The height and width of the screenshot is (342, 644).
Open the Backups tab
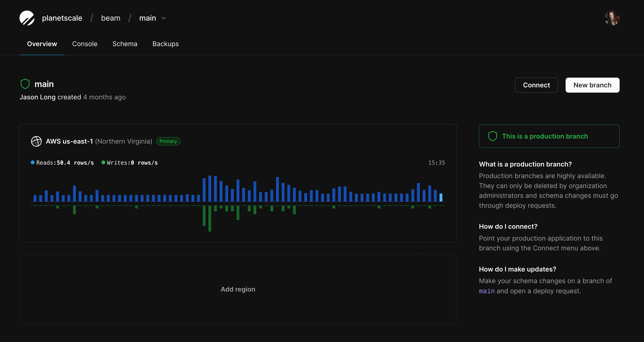165,44
